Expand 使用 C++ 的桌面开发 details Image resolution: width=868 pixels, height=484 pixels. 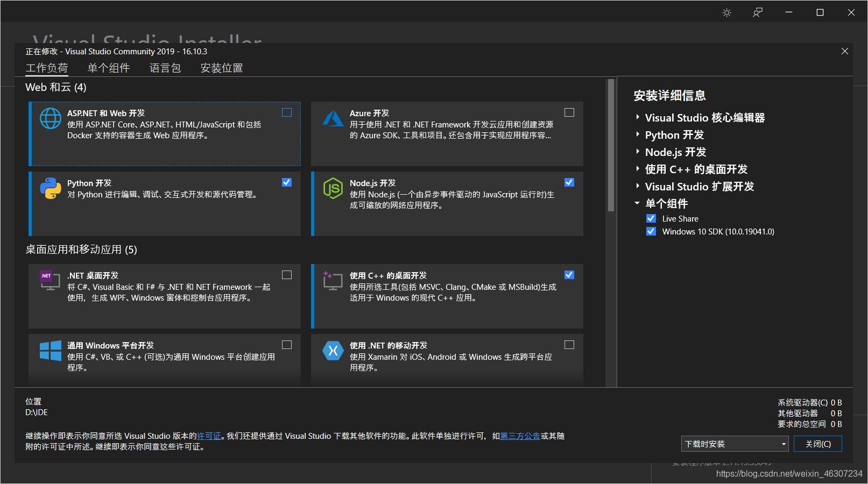[638, 169]
